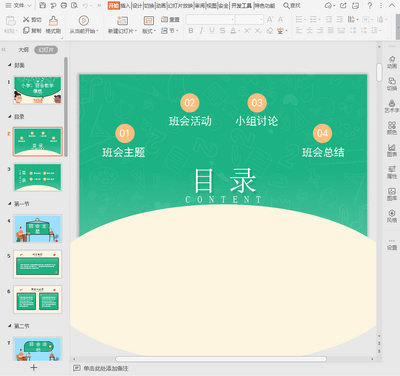
Task: Increase font size with large A icon
Action: pos(270,20)
